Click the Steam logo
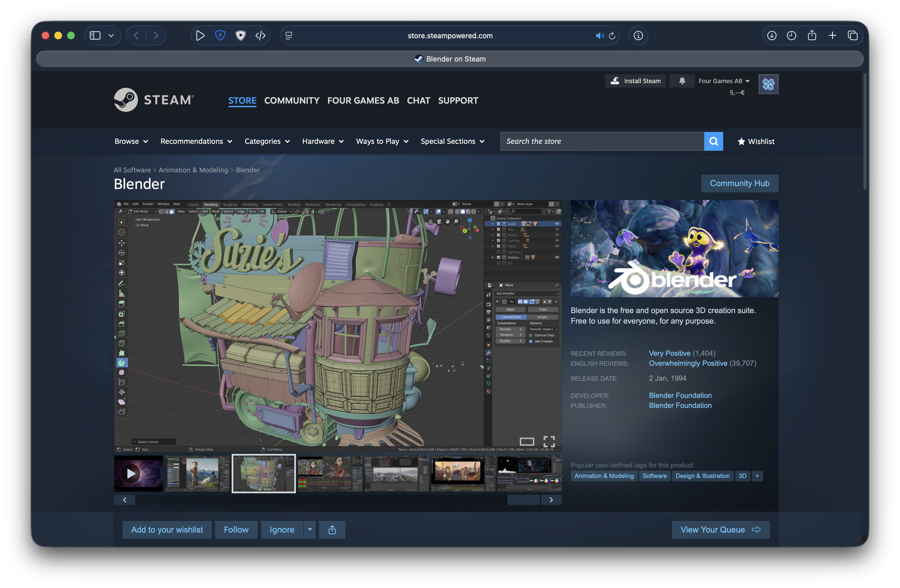 [154, 100]
